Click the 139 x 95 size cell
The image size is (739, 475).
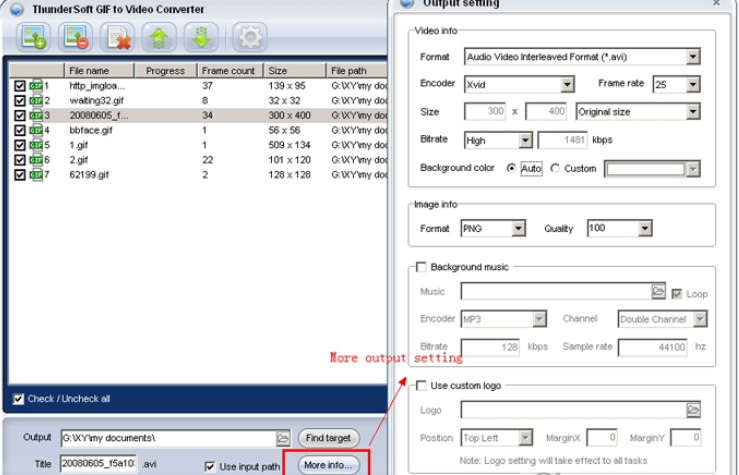287,86
